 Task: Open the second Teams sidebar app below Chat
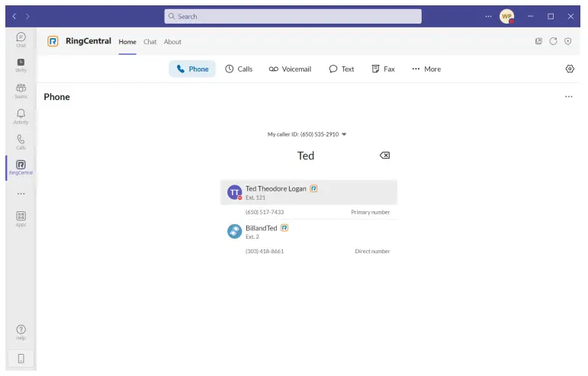point(21,66)
